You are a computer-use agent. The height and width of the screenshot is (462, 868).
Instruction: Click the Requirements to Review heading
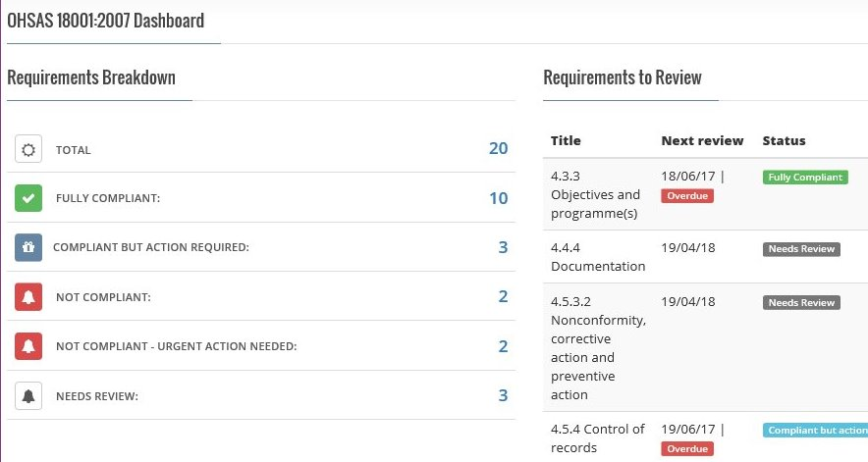pos(623,77)
